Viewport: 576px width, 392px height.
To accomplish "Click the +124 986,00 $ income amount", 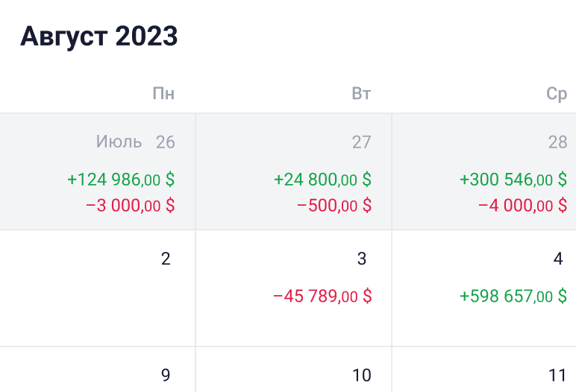I will [x=121, y=180].
